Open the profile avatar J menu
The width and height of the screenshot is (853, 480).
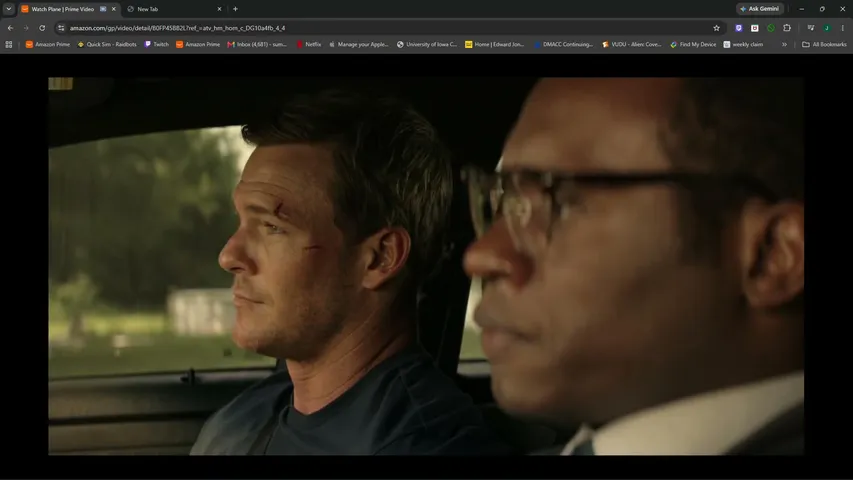[827, 28]
